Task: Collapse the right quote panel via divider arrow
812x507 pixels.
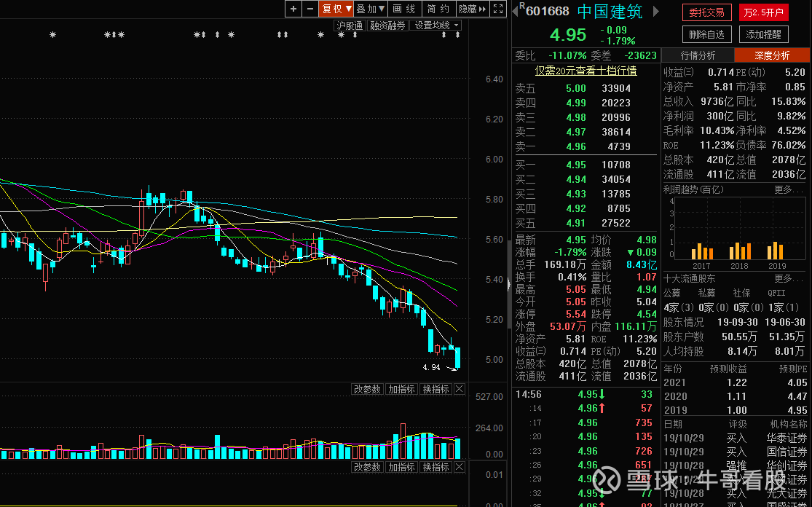Action: tap(508, 285)
